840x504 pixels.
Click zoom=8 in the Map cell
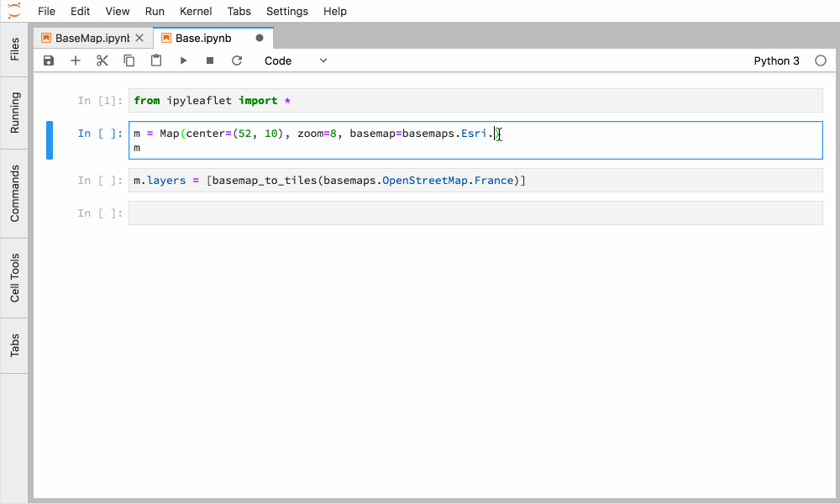click(318, 134)
